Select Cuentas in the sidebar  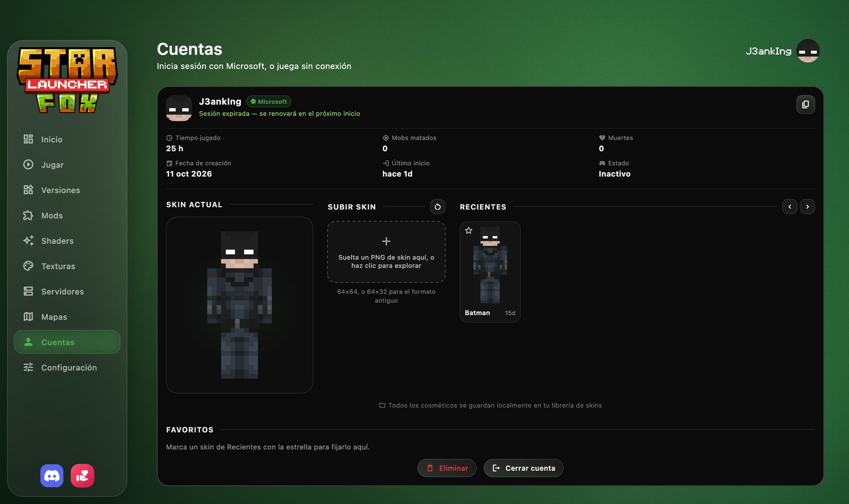coord(67,342)
